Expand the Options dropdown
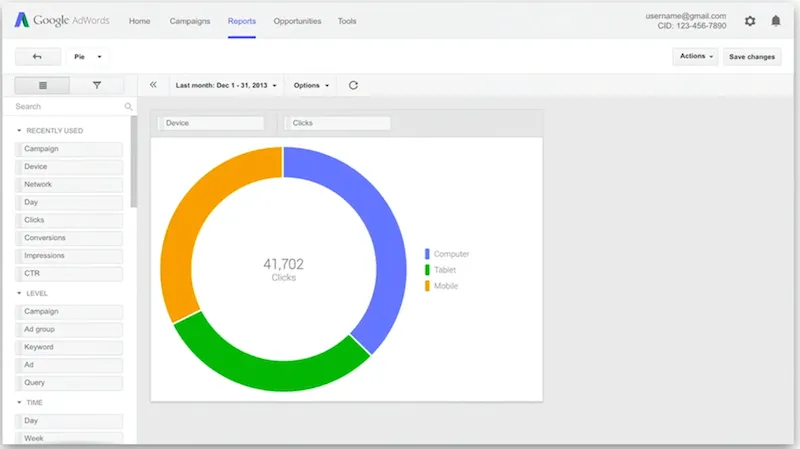The height and width of the screenshot is (449, 800). [x=311, y=85]
